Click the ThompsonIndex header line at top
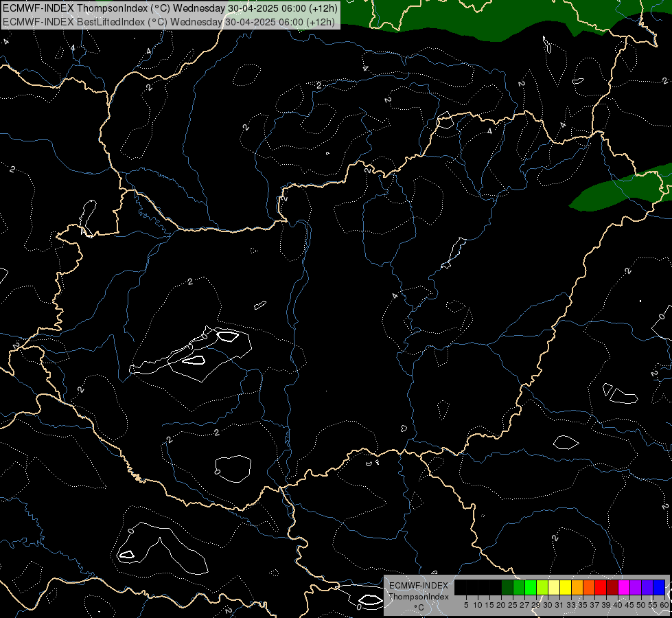Image resolution: width=672 pixels, height=618 pixels. pos(170,8)
